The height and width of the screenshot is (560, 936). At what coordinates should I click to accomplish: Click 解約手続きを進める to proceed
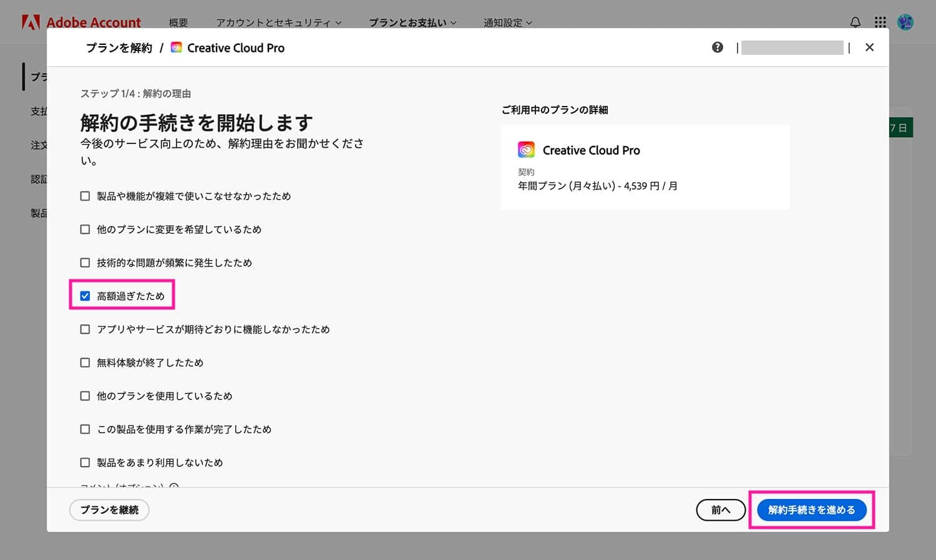(812, 509)
